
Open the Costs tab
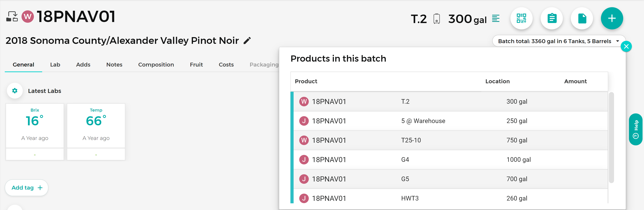point(226,65)
